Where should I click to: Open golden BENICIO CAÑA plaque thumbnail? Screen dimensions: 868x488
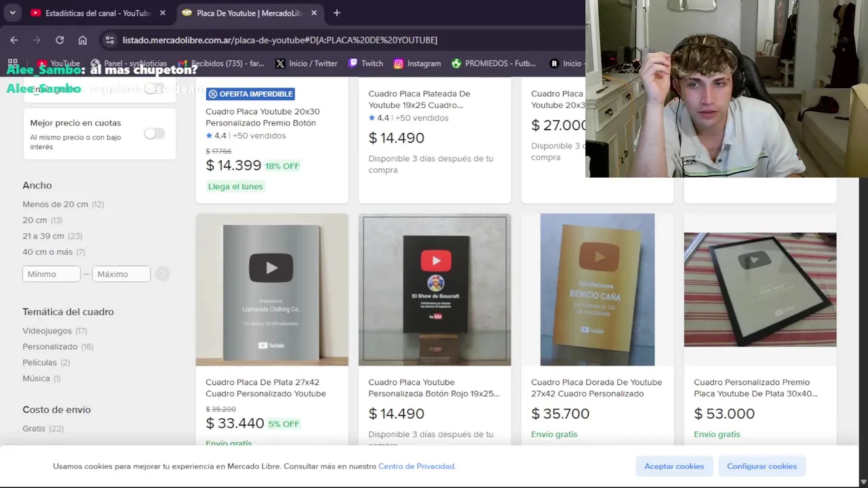click(x=597, y=289)
